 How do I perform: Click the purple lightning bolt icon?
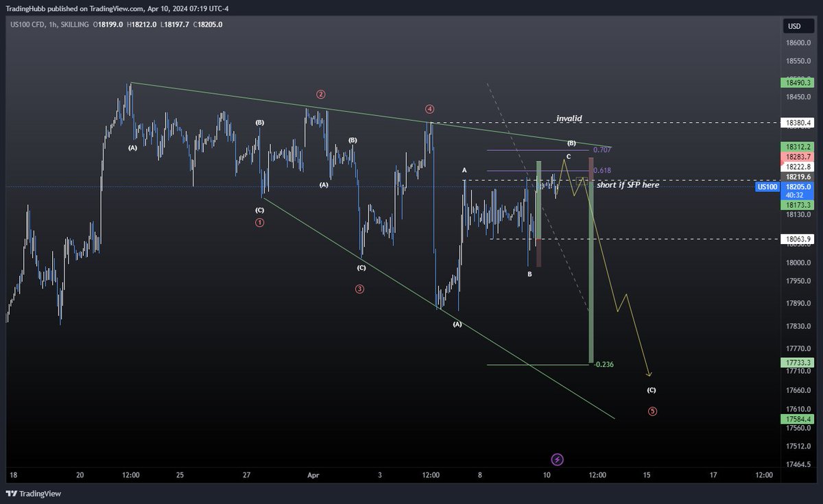pyautogui.click(x=558, y=459)
